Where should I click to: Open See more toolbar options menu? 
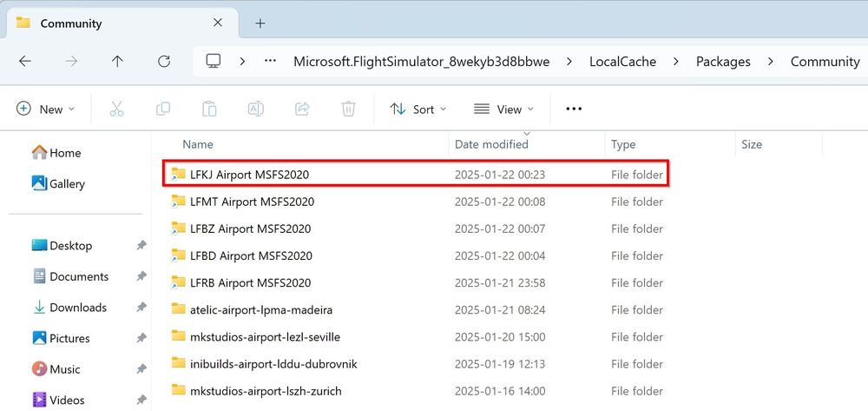coord(574,109)
